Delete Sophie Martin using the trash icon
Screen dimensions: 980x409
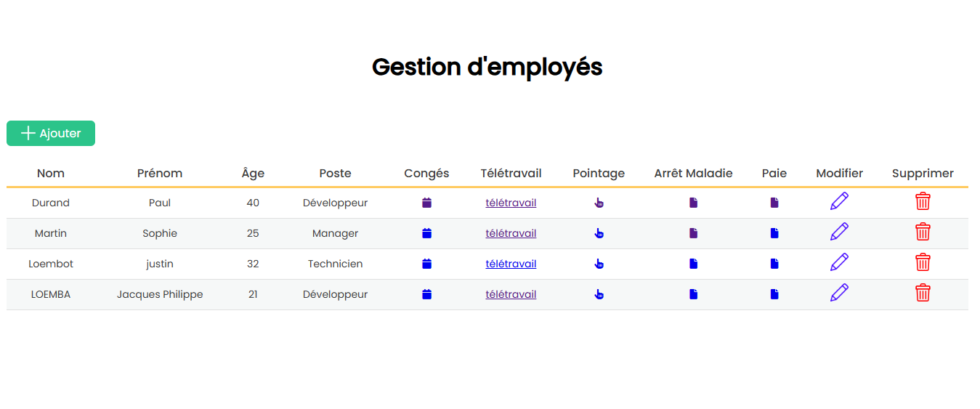tap(923, 232)
